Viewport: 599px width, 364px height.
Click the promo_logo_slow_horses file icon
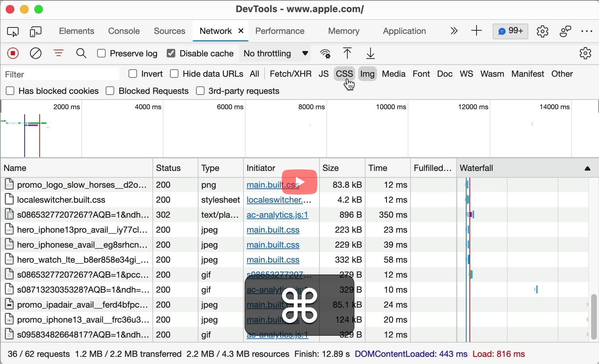tap(9, 184)
